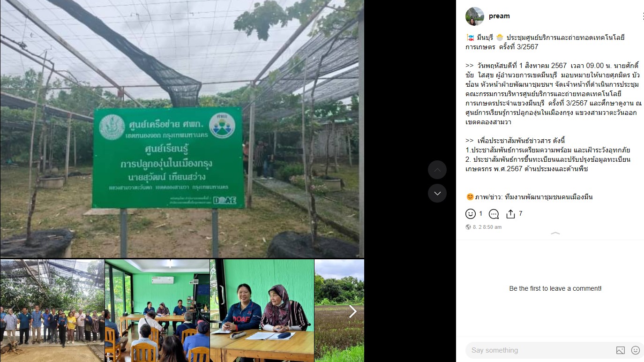Open the group photo thumbnail
Viewport: 644px width, 362px height.
click(x=52, y=310)
